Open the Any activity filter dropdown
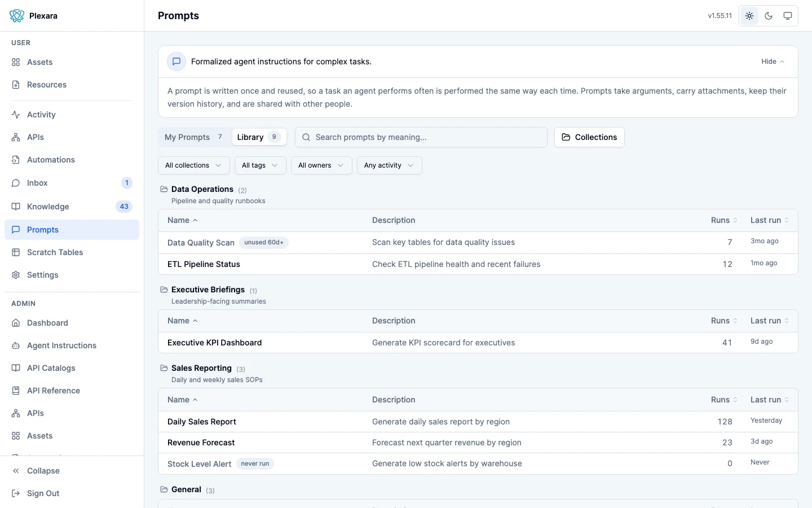 point(390,165)
